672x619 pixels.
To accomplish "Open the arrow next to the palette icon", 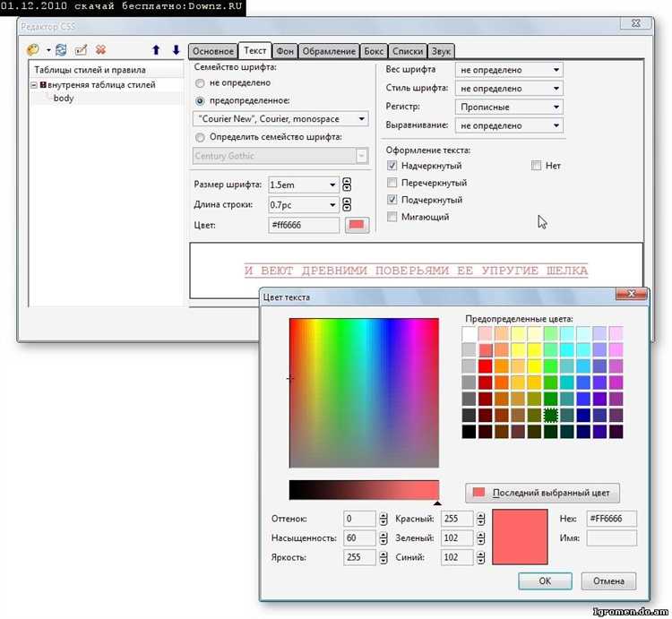I will point(48,50).
